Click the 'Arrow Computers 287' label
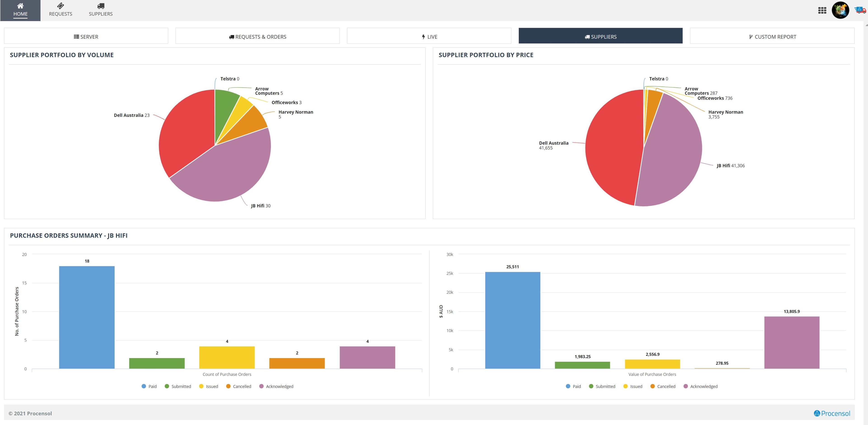Screen dimensions: 868x425 click(701, 91)
